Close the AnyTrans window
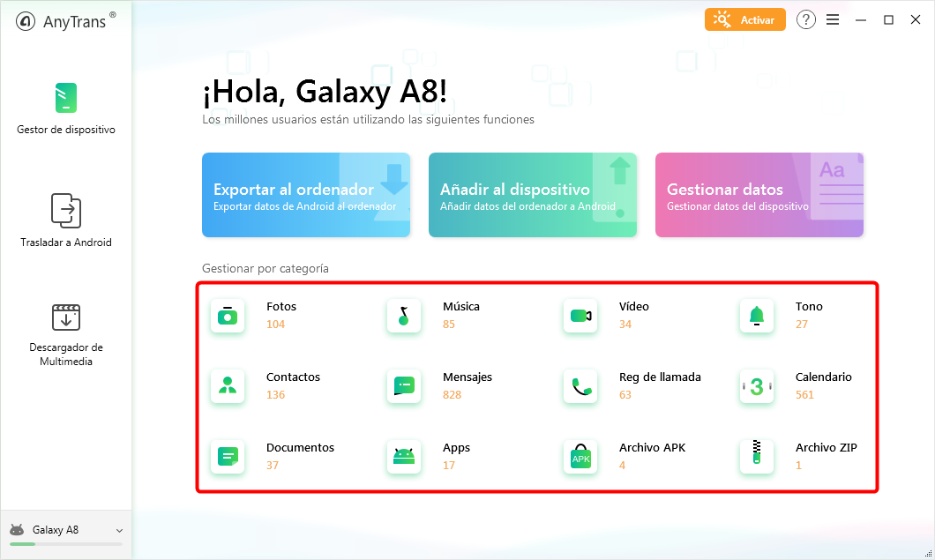 pyautogui.click(x=916, y=20)
